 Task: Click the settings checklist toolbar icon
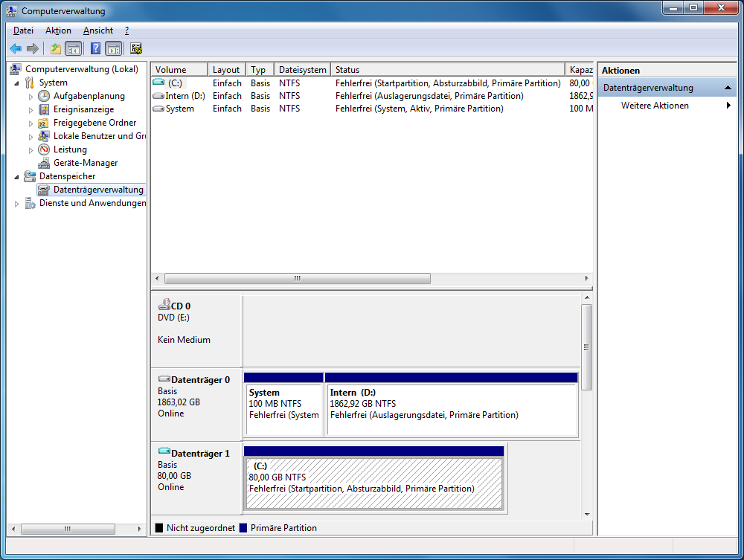136,48
